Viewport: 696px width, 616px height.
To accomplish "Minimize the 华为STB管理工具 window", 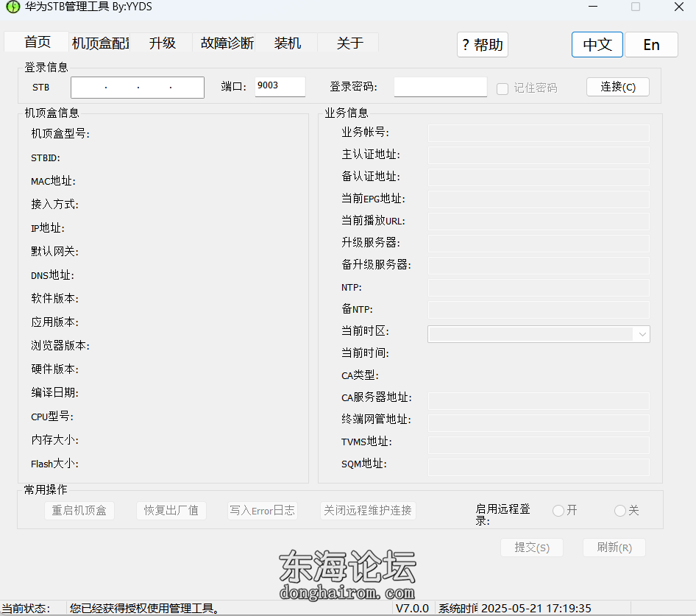I will click(x=593, y=7).
